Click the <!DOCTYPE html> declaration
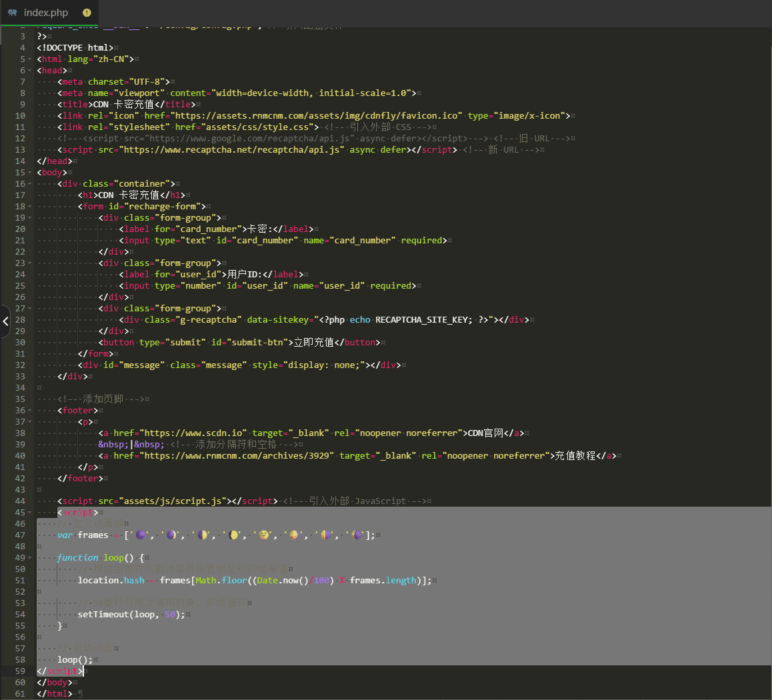Screen dimensions: 772x700 point(75,48)
